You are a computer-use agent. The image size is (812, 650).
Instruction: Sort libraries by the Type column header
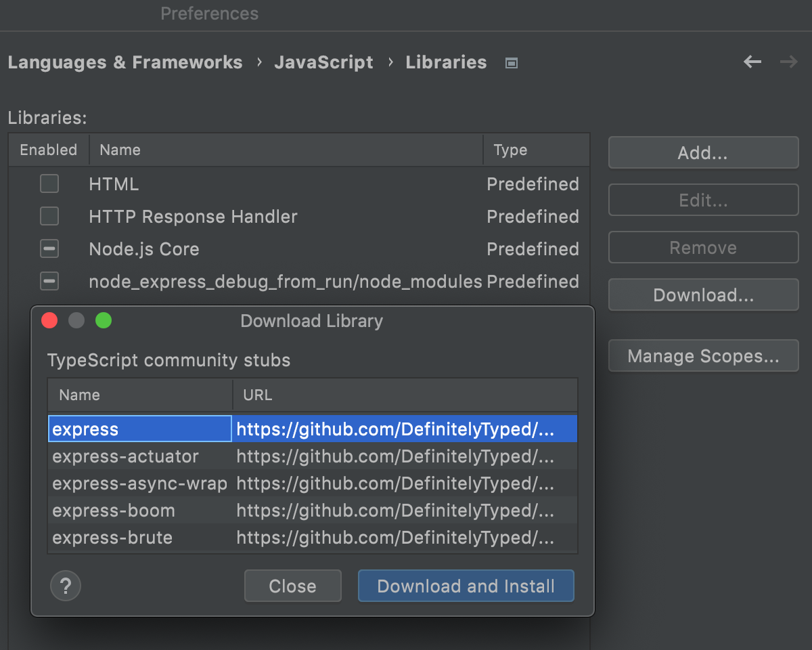510,150
